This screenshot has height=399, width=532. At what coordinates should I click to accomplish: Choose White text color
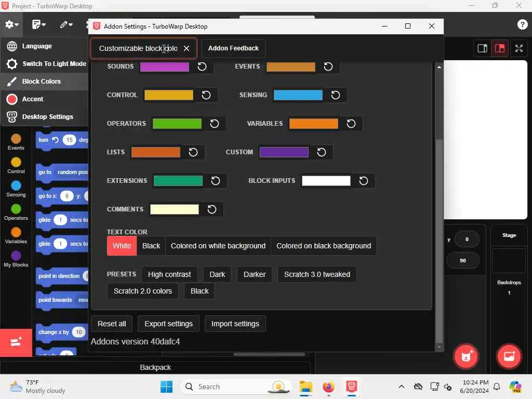point(122,246)
